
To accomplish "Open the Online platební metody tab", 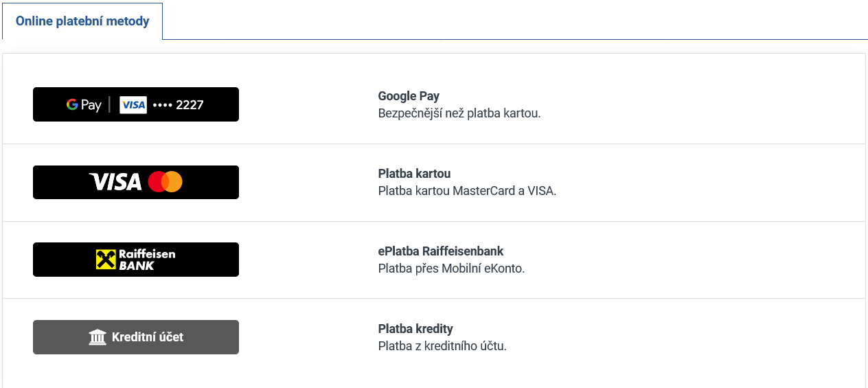I will tap(82, 21).
